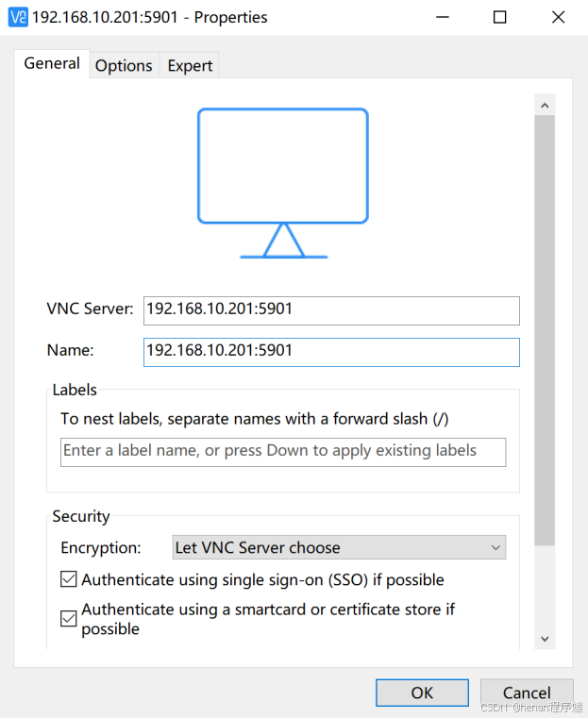Click the label name entry box
This screenshot has height=718, width=588.
(283, 451)
